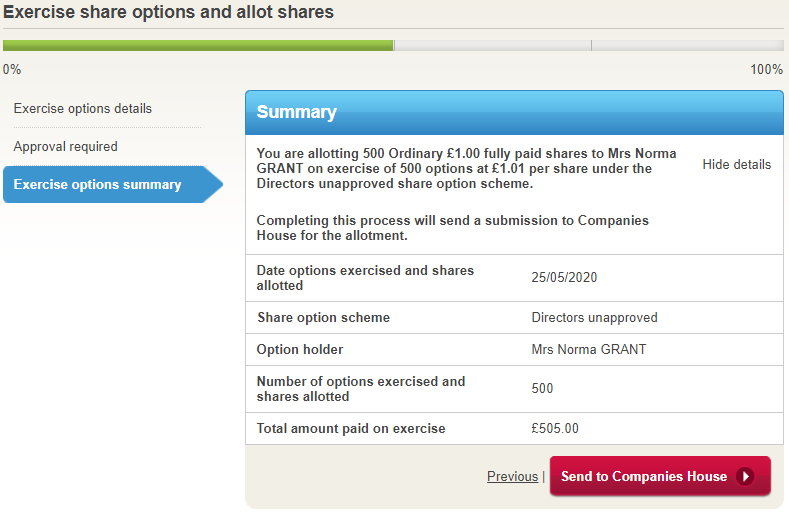Select the Exercise options summary step

coord(98,185)
